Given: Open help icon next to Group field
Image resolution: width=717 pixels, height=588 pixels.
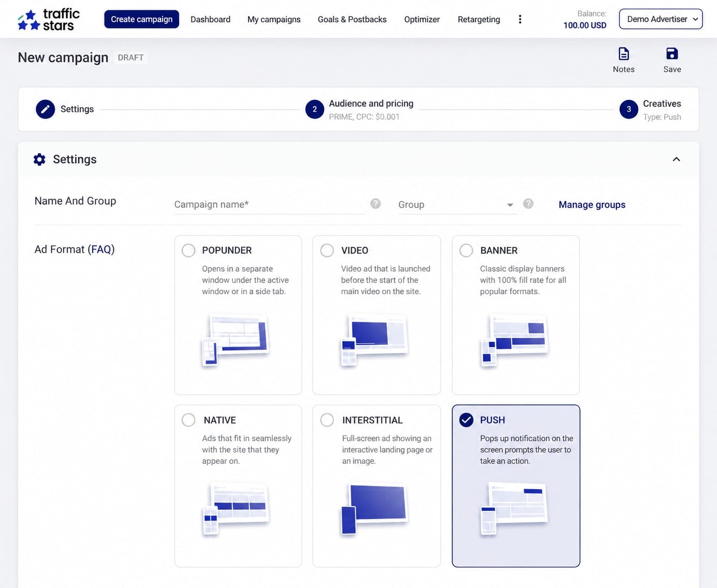Looking at the screenshot, I should [x=528, y=204].
